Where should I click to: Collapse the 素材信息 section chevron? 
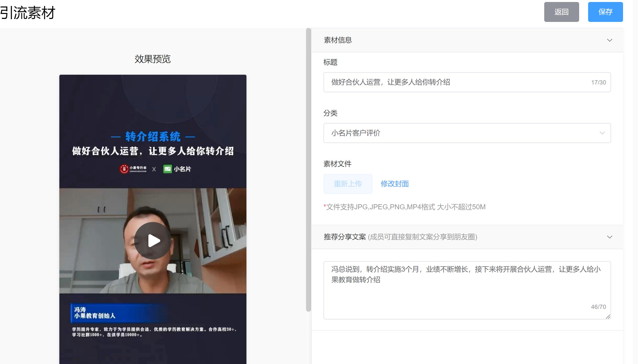click(x=610, y=40)
